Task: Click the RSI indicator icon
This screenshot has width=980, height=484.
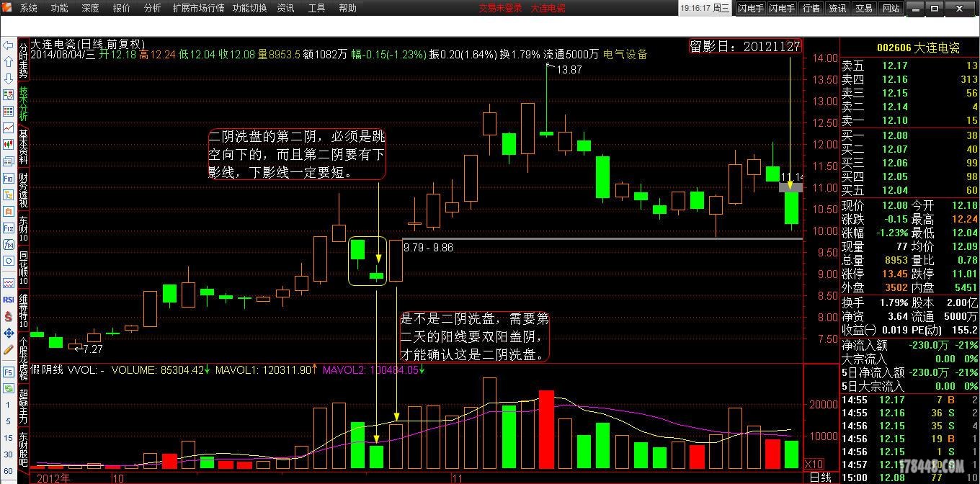Action: [8, 299]
